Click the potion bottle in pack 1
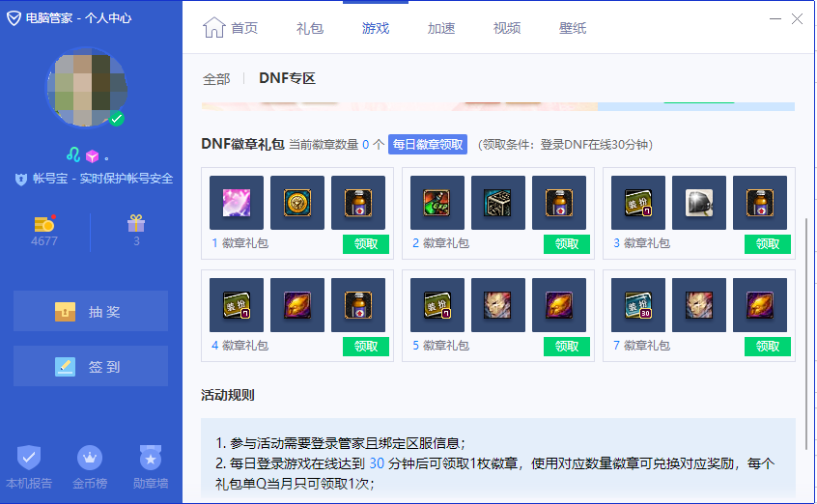817x504 pixels. [x=358, y=203]
